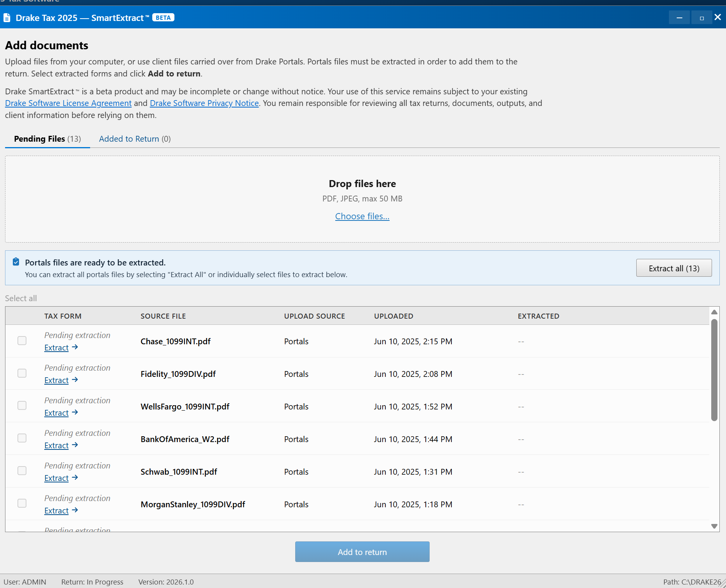The height and width of the screenshot is (588, 726).
Task: Click the Jun 10, 2025, 1:31 PM timestamp
Action: [413, 472]
